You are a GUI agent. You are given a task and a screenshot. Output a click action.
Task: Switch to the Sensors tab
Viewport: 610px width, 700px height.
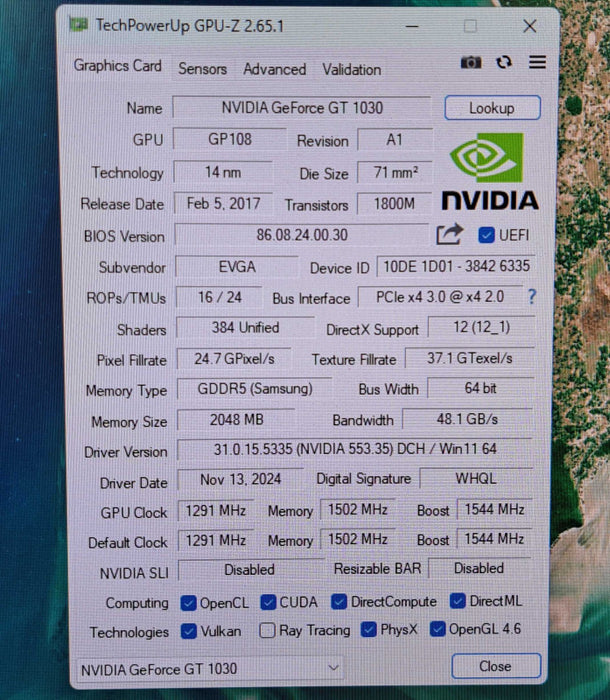pos(203,69)
